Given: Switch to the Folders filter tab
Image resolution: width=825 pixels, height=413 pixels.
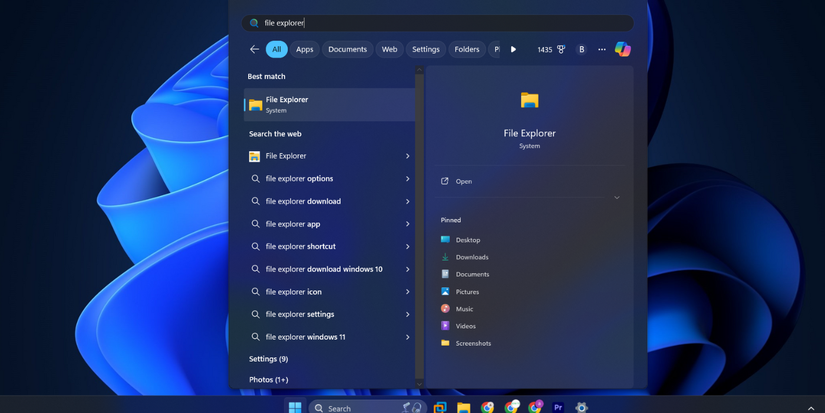Looking at the screenshot, I should 467,49.
